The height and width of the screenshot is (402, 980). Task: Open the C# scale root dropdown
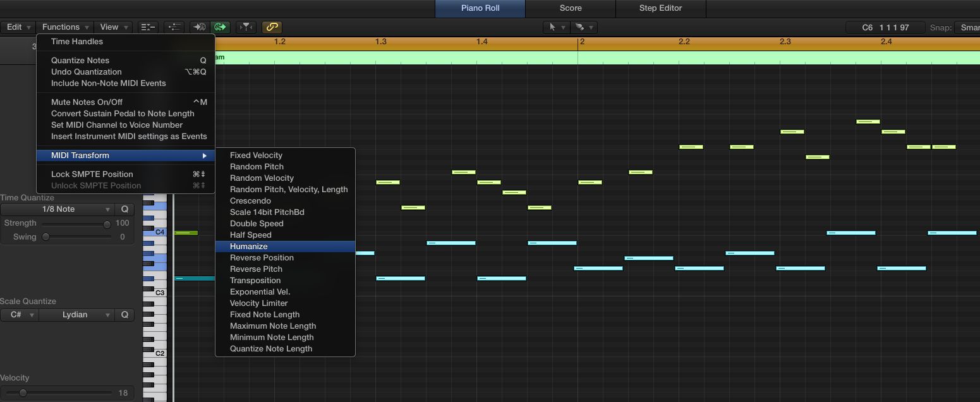coord(20,315)
